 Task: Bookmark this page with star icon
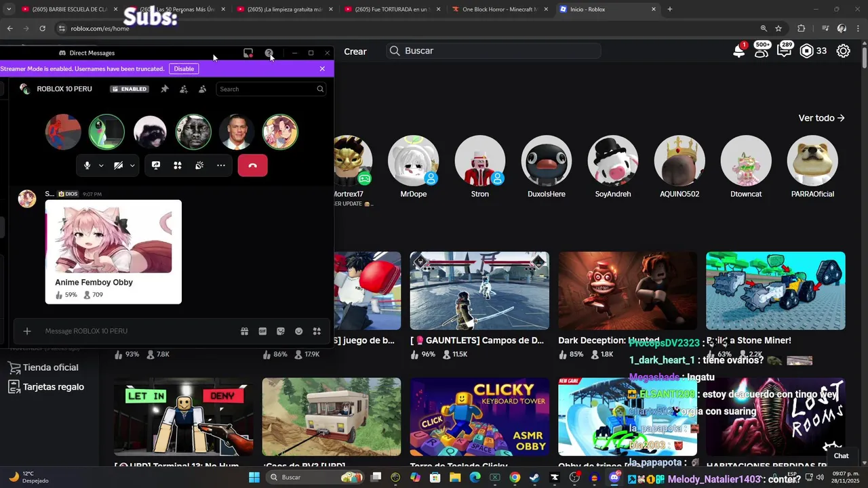778,28
